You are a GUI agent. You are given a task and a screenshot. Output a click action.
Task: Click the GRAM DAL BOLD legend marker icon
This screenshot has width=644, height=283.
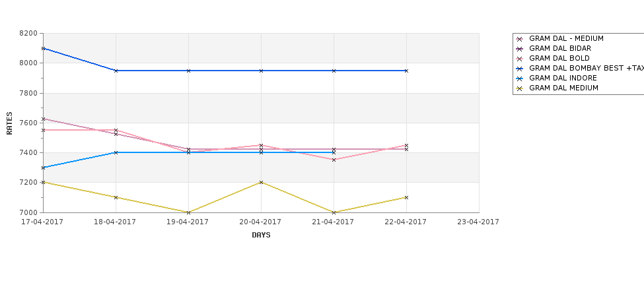point(520,59)
